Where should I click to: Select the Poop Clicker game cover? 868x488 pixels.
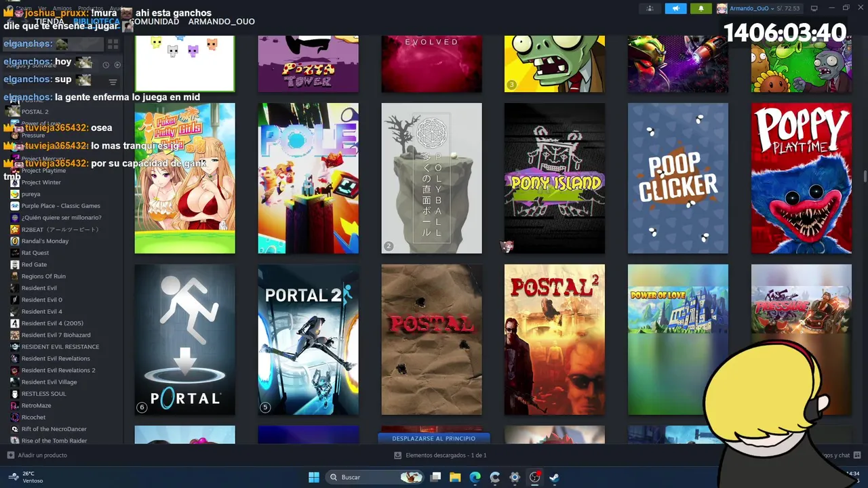[678, 178]
